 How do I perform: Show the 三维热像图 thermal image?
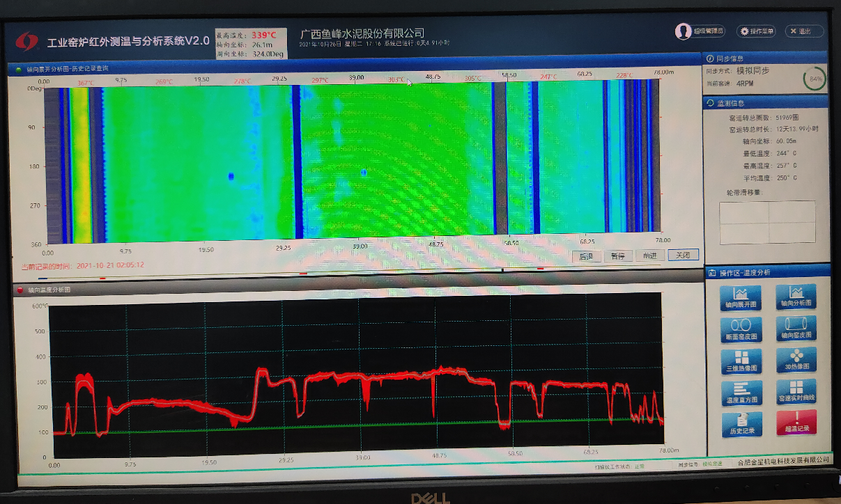pos(741,361)
